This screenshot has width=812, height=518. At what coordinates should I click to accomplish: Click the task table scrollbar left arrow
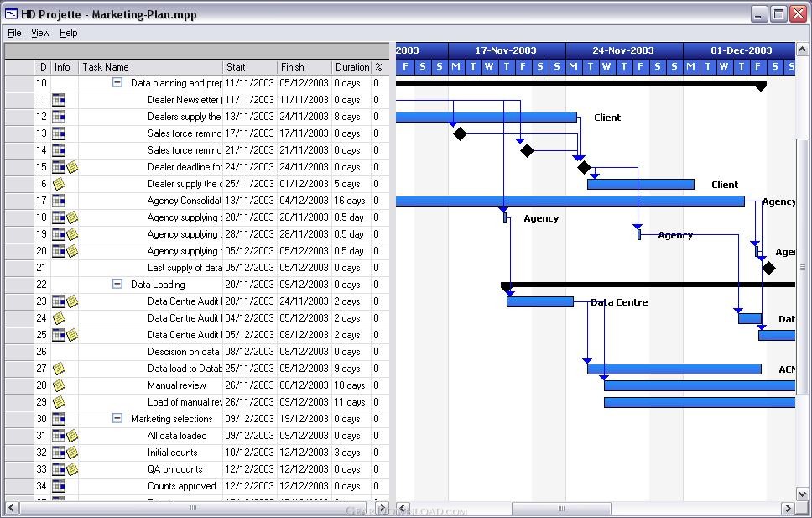(x=12, y=508)
